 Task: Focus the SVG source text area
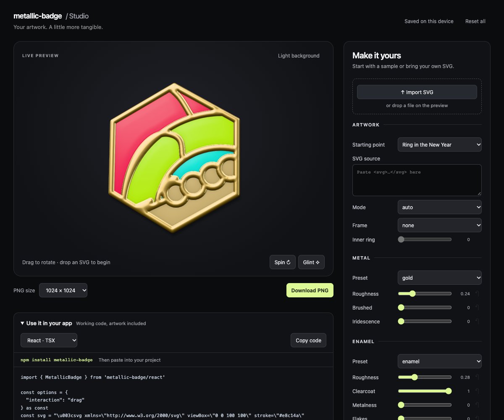tap(417, 180)
